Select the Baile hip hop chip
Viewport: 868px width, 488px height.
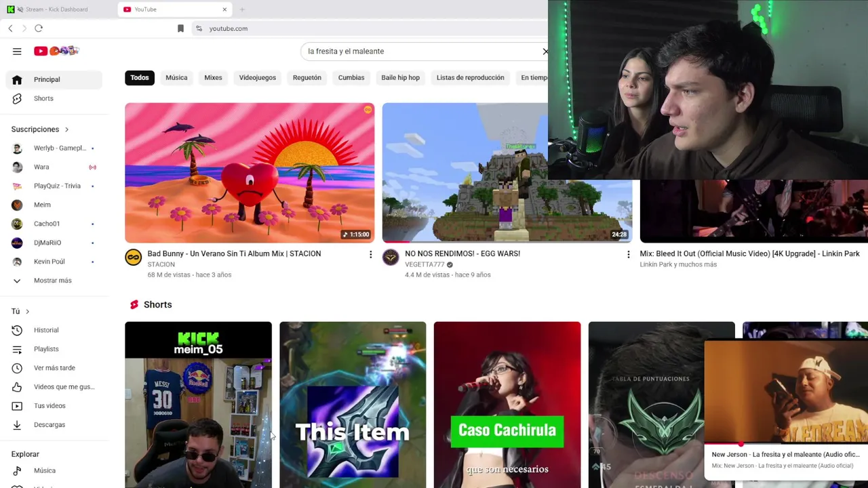point(400,78)
